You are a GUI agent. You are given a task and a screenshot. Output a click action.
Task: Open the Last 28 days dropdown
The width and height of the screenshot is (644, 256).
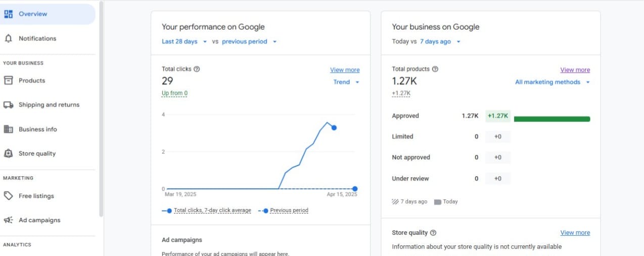[185, 41]
